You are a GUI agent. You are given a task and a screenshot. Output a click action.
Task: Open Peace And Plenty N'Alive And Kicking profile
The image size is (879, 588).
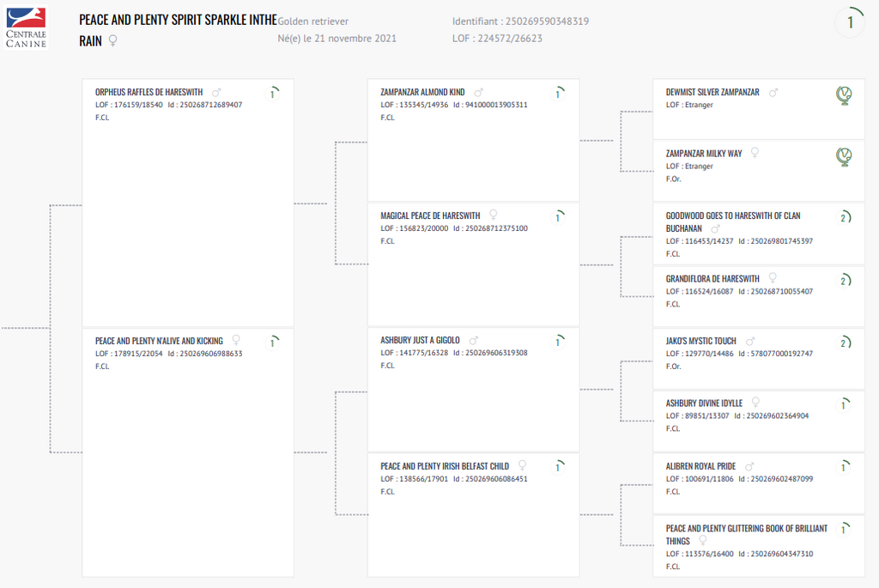click(159, 341)
